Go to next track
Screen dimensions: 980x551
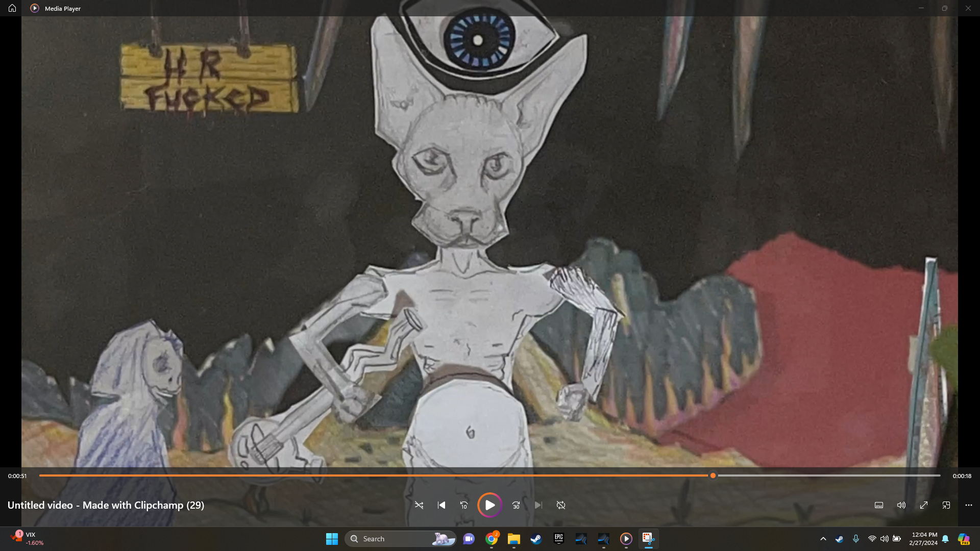point(538,505)
